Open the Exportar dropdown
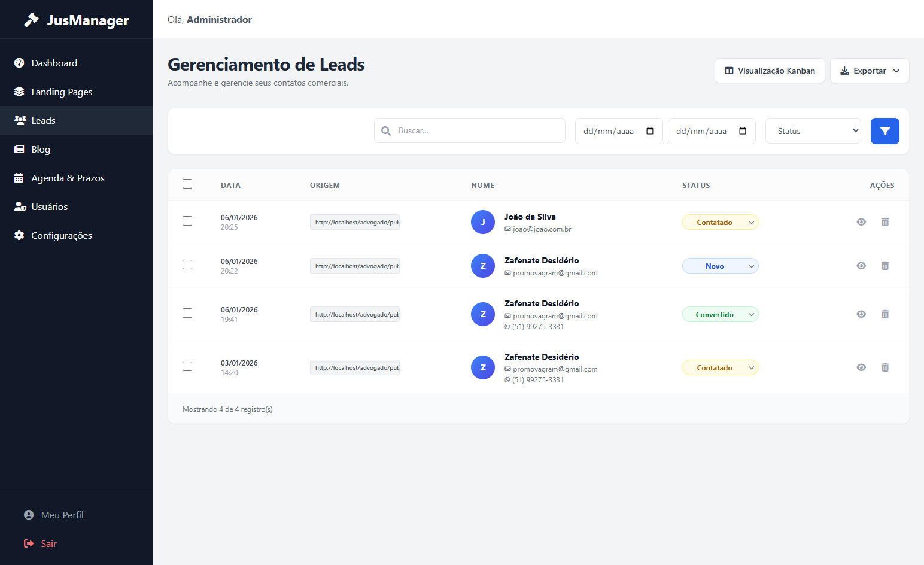The height and width of the screenshot is (565, 924). click(869, 71)
